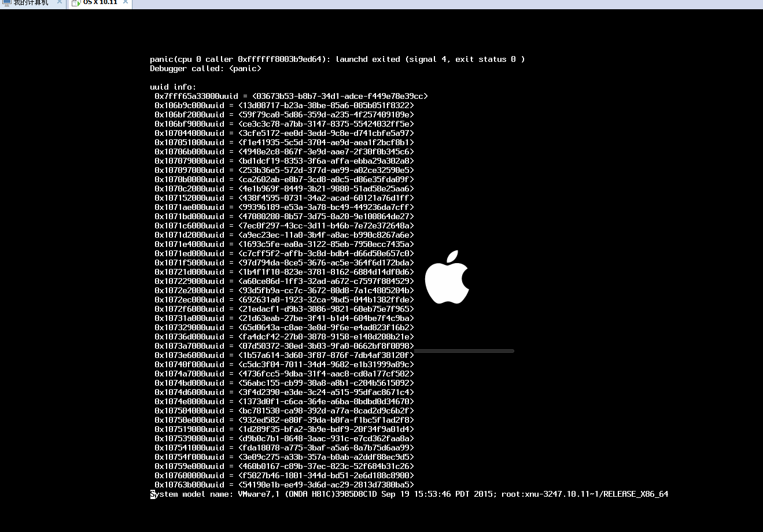Click the line starting 0x107229000uuid
This screenshot has width=763, height=532.
pos(284,281)
